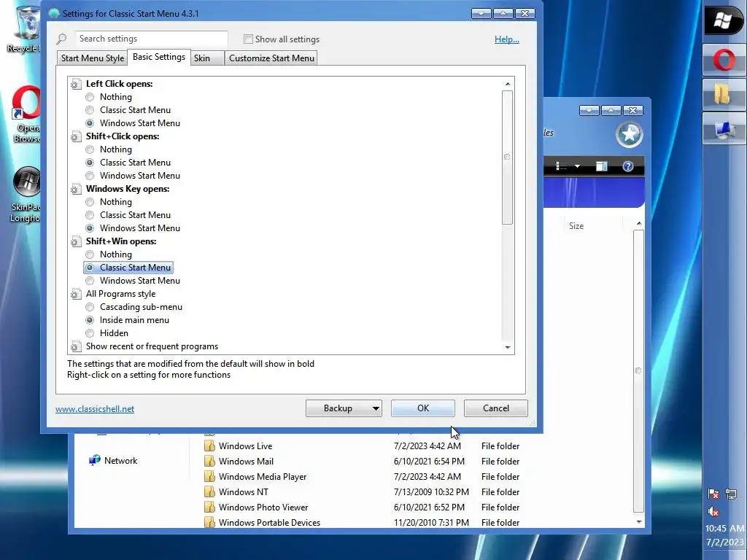Click gear icon beside Show recent or frequent programs
Image resolution: width=747 pixels, height=560 pixels.
pyautogui.click(x=75, y=346)
